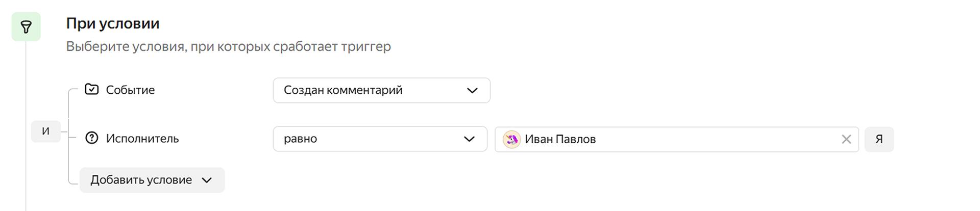980x211 pixels.
Task: Click the Событие condition label
Action: 130,90
